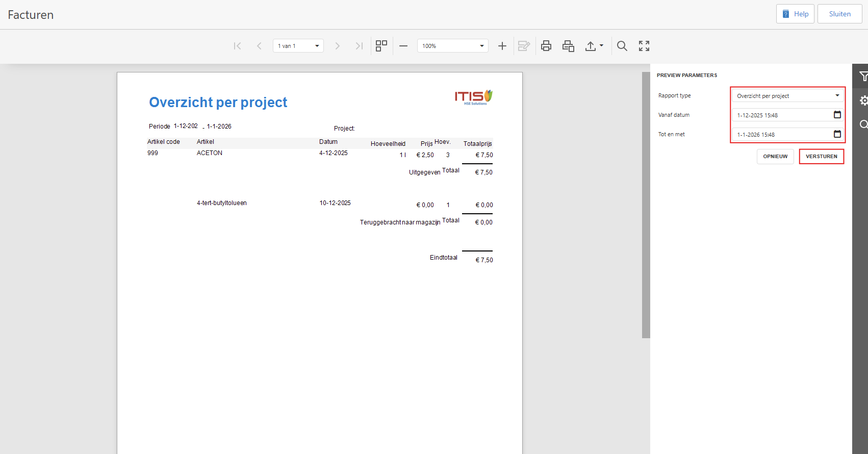The height and width of the screenshot is (454, 868).
Task: Zoom out using the minus icon
Action: coord(403,46)
